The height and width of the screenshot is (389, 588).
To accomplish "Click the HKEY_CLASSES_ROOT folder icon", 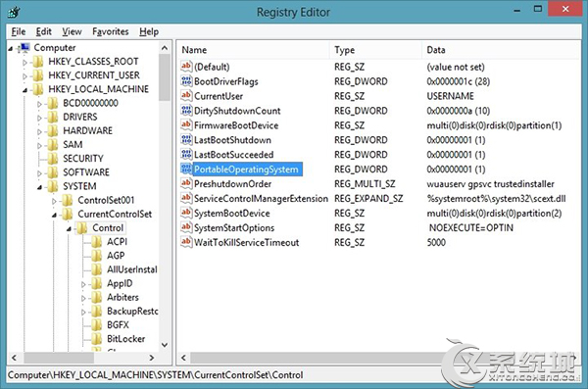I will 38,62.
